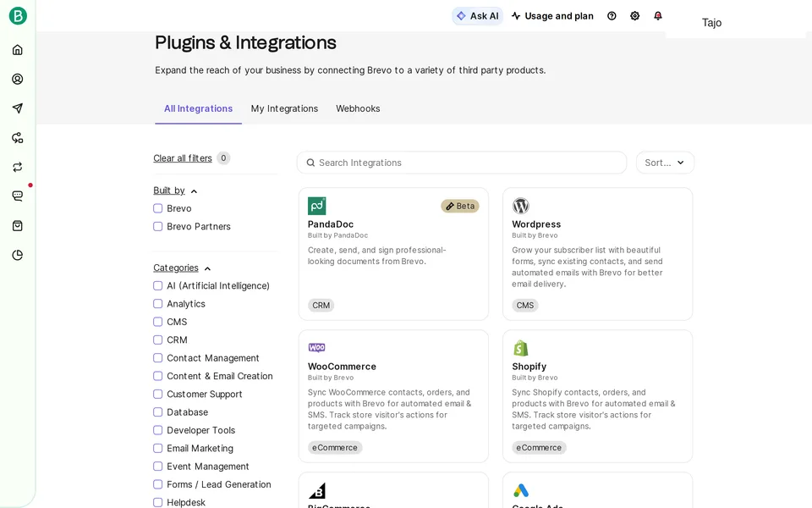Click the Usage and plan button
Image resolution: width=812 pixels, height=508 pixels.
pos(552,16)
